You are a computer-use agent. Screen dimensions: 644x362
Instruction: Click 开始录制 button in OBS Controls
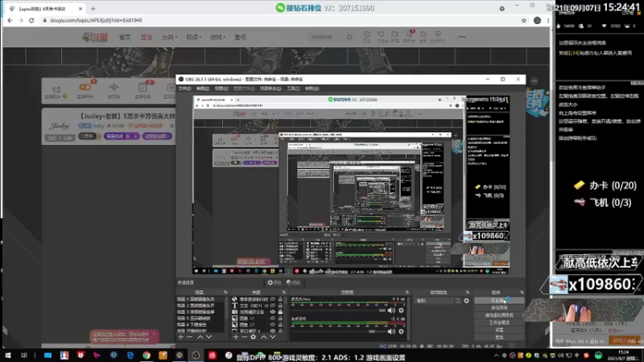(499, 308)
